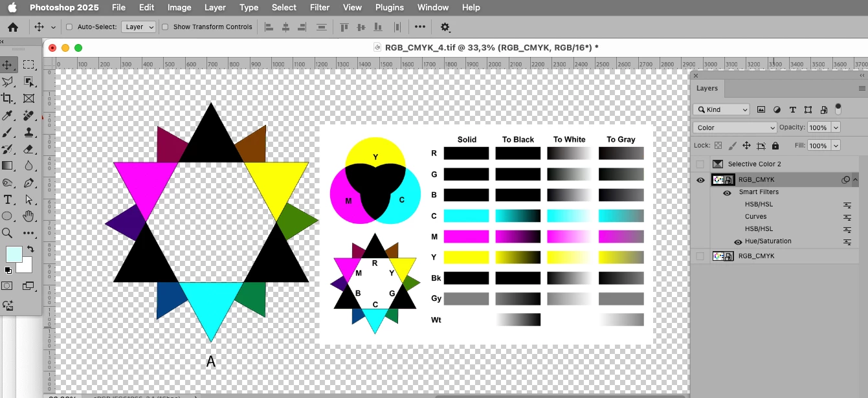Open the Apple menu
This screenshot has height=398, width=868.
pyautogui.click(x=12, y=8)
